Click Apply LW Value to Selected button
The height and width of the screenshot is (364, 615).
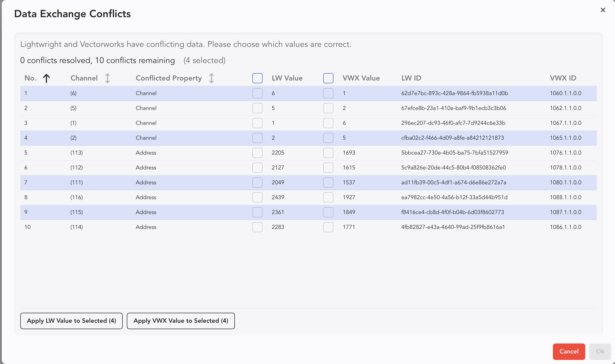click(x=71, y=321)
